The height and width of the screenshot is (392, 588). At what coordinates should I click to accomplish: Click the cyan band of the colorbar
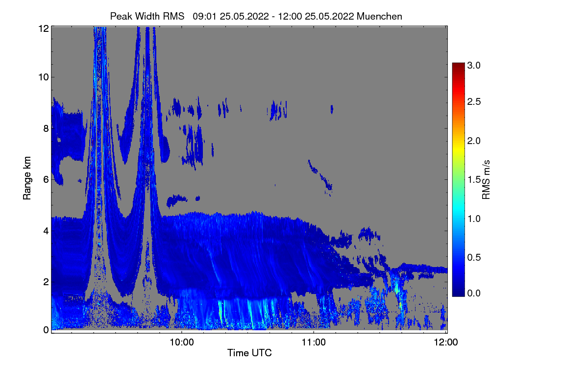coord(458,210)
